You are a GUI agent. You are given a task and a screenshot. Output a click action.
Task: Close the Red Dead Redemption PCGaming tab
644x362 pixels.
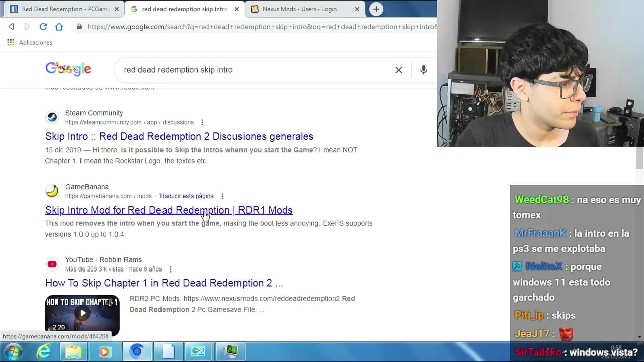click(x=117, y=9)
